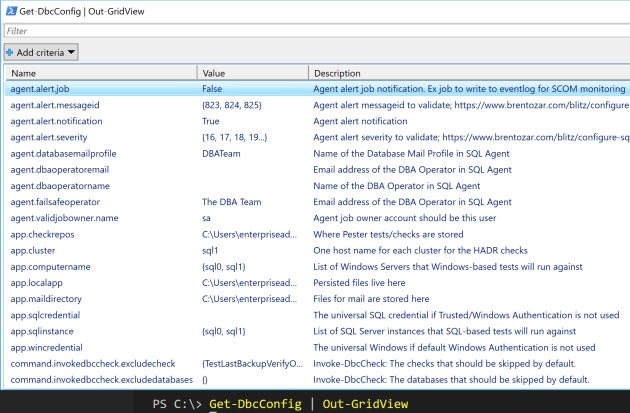Select the agent.alert.severity row
Screen dimensions: 630x413
[54, 137]
